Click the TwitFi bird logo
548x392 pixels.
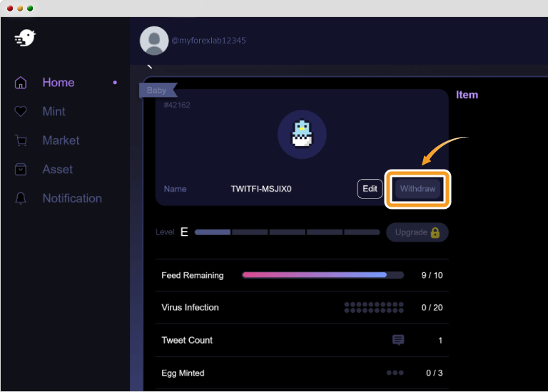[25, 38]
